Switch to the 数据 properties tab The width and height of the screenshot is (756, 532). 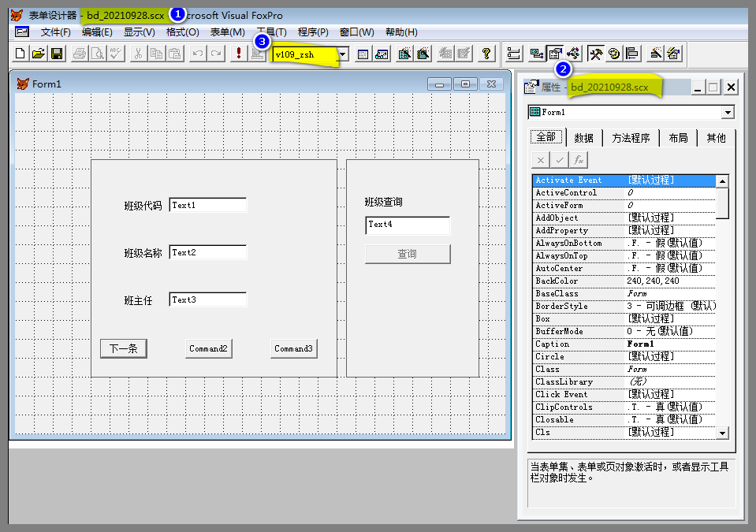click(x=584, y=138)
